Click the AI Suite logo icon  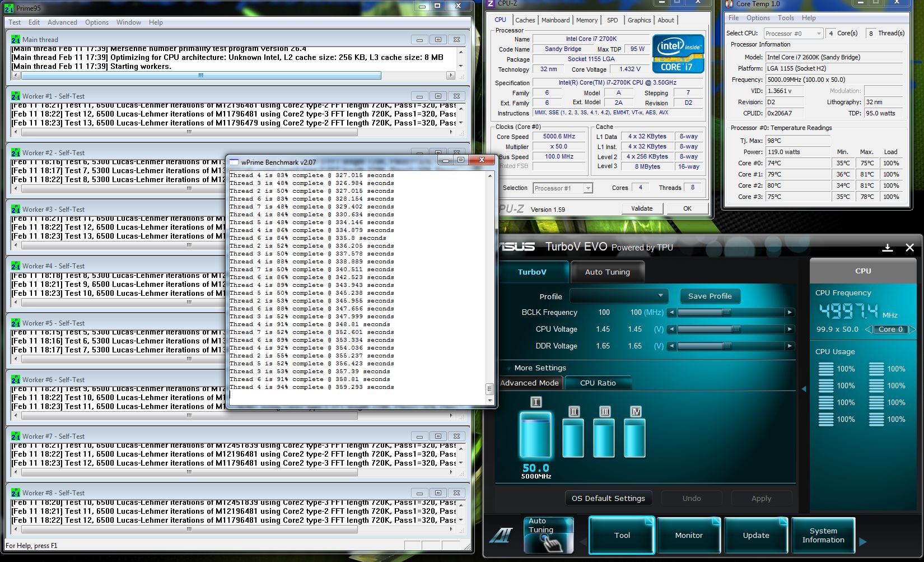click(501, 536)
